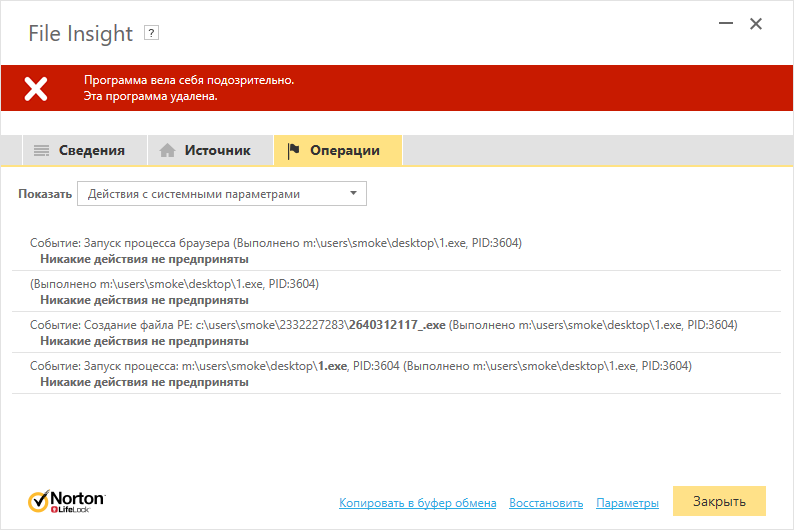794x530 pixels.
Task: Select row starting with (Выполнено m:\users\smoke
Action: click(396, 292)
